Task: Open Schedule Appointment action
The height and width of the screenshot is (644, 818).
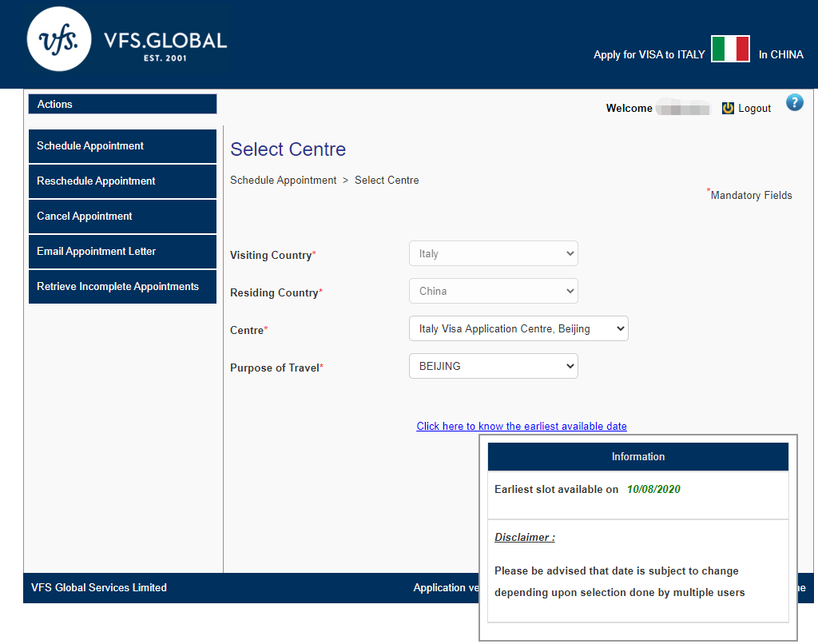Action: tap(122, 146)
